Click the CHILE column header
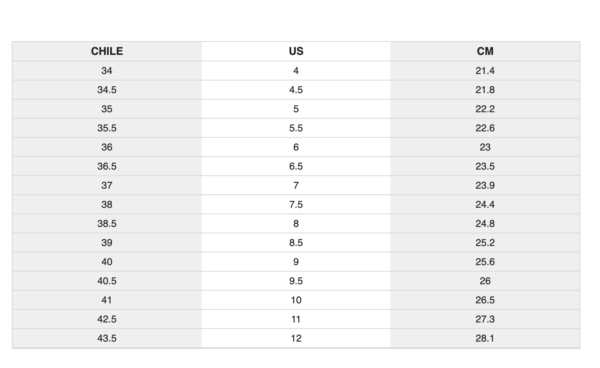The image size is (600, 368). point(107,51)
